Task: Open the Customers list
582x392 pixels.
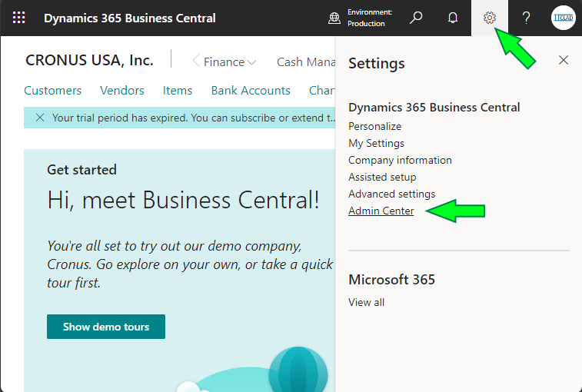Action: [53, 90]
